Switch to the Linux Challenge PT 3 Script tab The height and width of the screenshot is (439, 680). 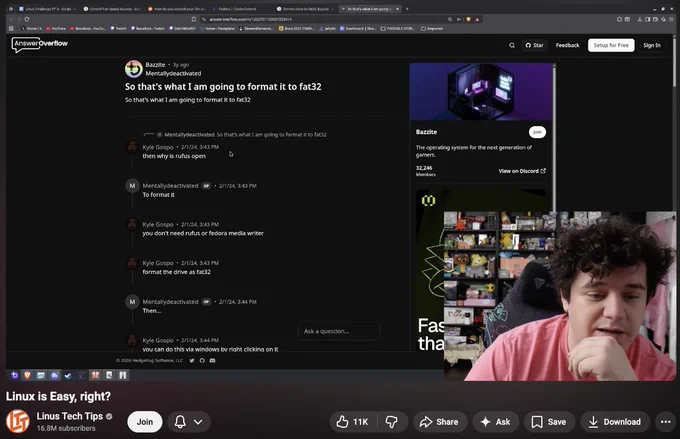(48, 9)
